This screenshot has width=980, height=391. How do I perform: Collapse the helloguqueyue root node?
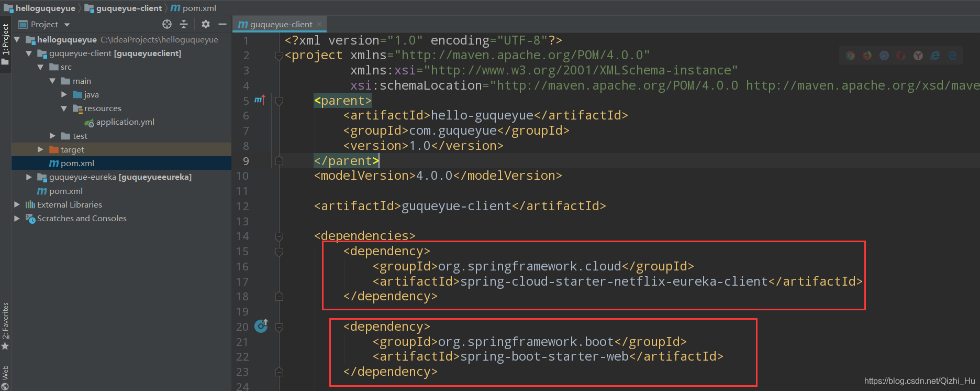[17, 39]
